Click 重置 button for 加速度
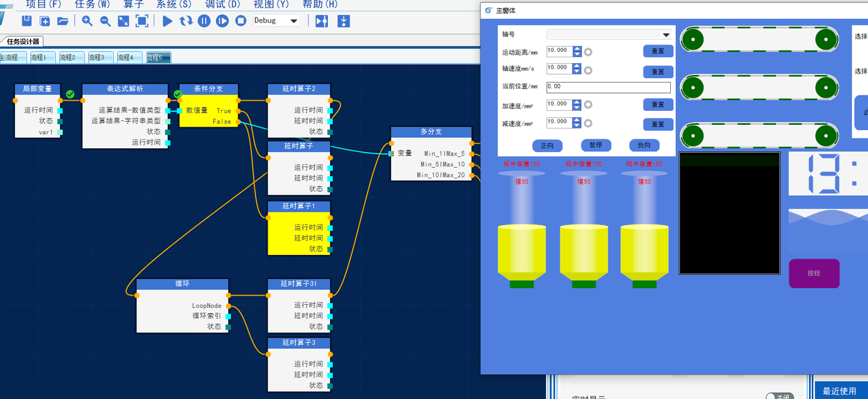Screen dimensions: 868x399 [x=658, y=105]
